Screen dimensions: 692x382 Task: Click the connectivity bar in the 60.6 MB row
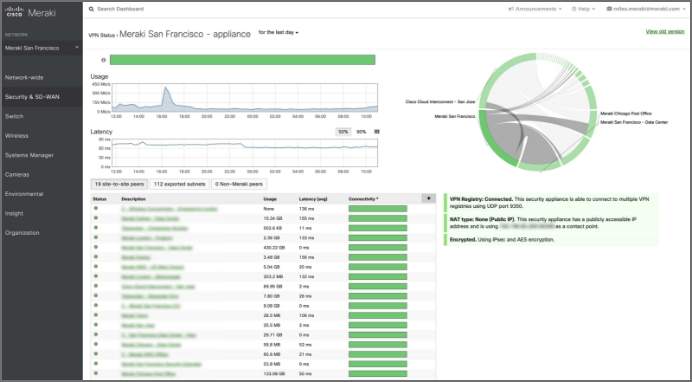click(378, 354)
